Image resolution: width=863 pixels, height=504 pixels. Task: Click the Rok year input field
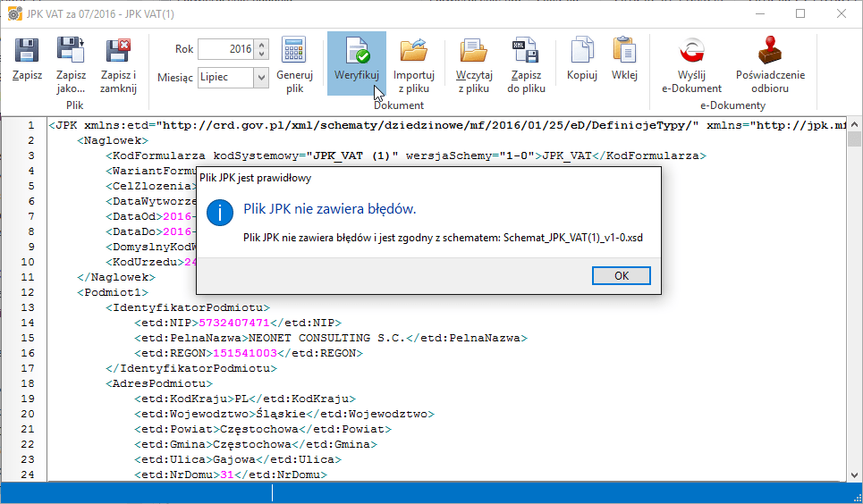[225, 49]
